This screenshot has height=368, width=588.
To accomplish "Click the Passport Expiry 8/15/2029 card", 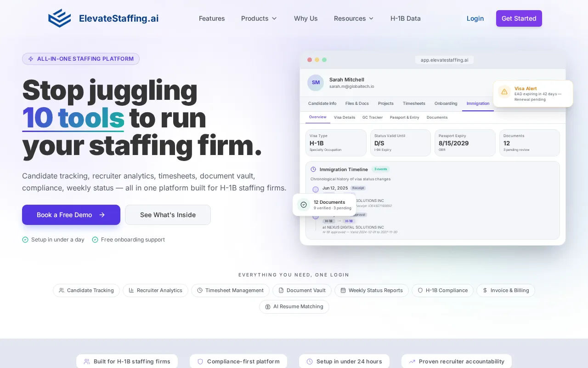I will click(x=465, y=143).
